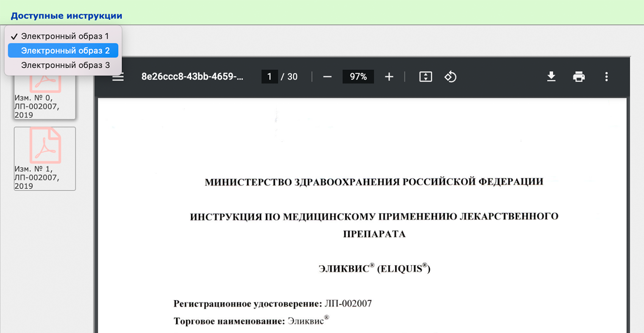Open thumbnail Изм. № 1, ЛП-002007, 2019

tap(45, 158)
